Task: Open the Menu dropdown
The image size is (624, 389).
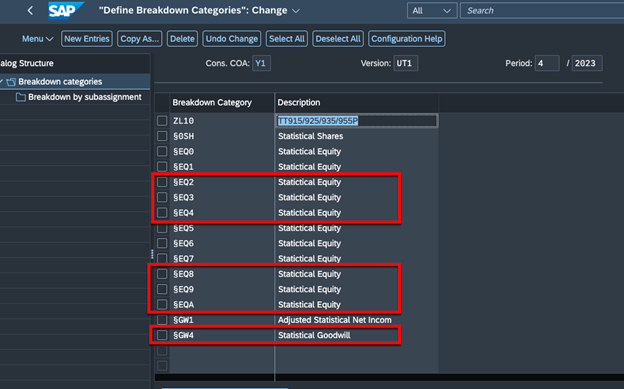Action: (37, 39)
